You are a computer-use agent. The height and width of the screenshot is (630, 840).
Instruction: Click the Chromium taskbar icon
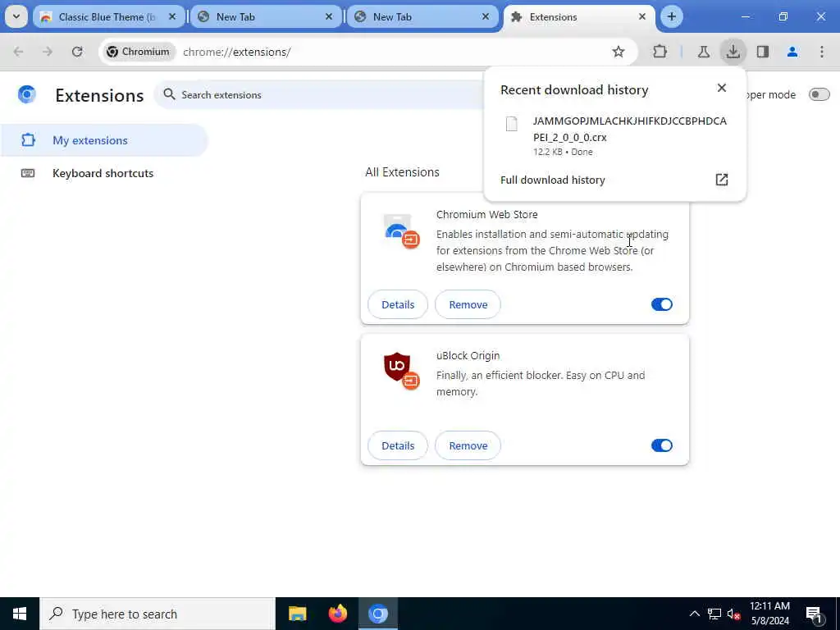tap(377, 614)
